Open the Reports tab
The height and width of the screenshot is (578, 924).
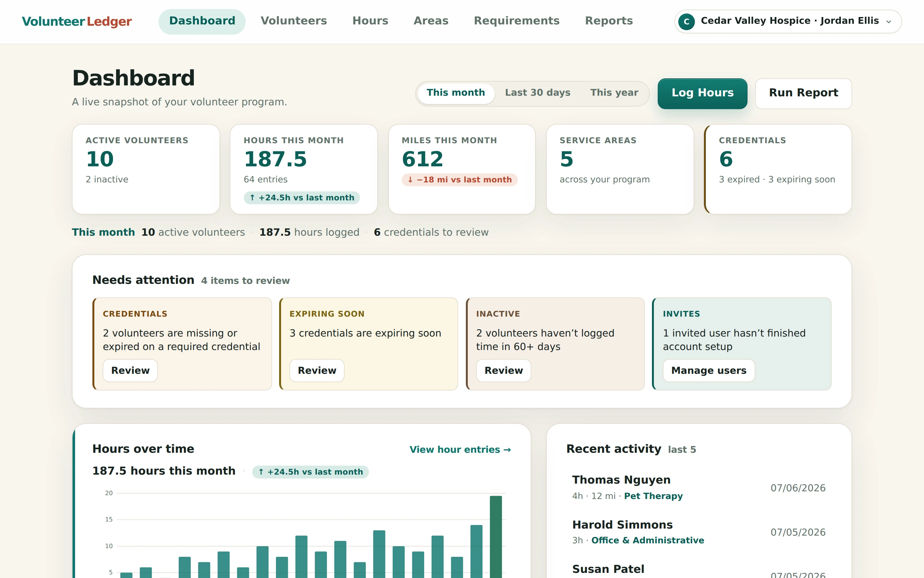pos(609,21)
